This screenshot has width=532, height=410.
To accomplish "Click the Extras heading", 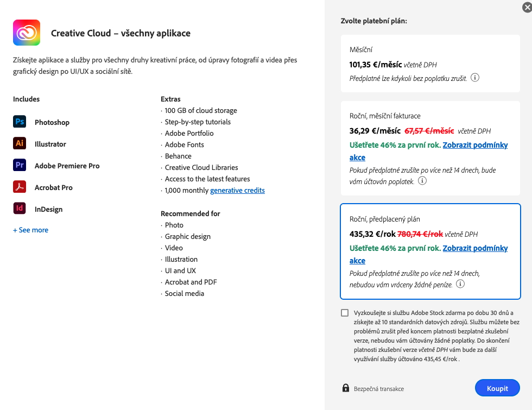I will tap(170, 99).
